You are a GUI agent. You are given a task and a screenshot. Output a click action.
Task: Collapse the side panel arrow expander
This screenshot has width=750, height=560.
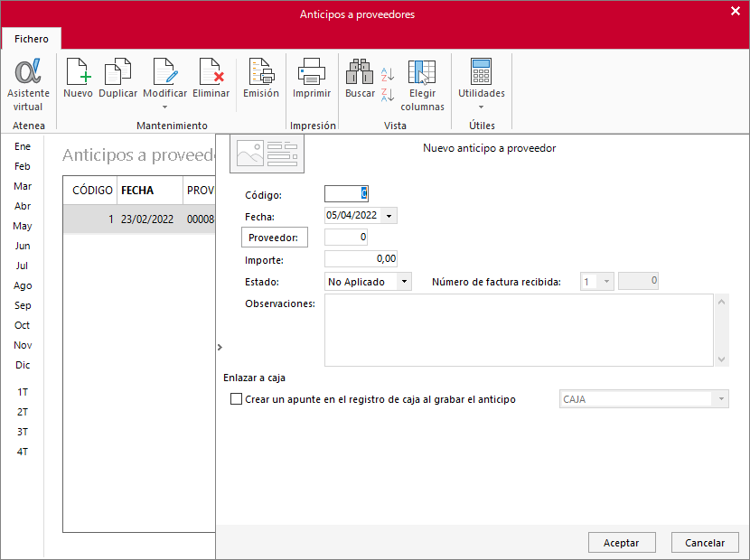(x=220, y=347)
